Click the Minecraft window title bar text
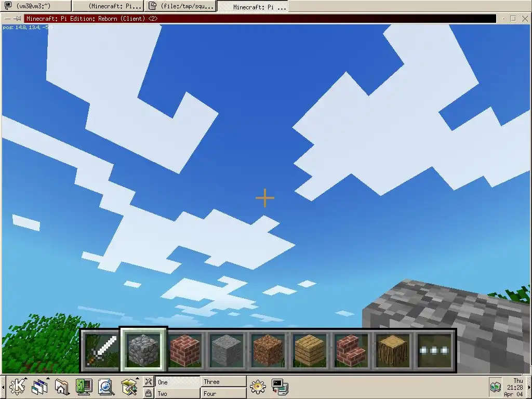This screenshot has width=532, height=399. point(92,19)
